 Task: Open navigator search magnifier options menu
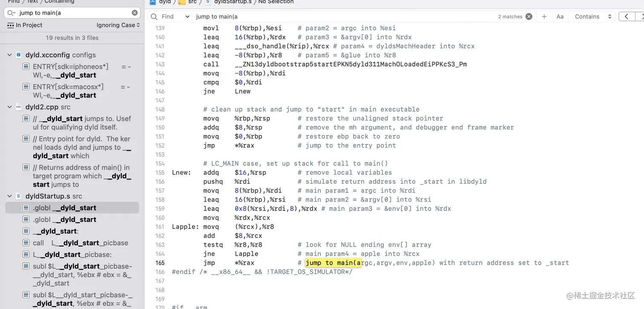pyautogui.click(x=11, y=13)
